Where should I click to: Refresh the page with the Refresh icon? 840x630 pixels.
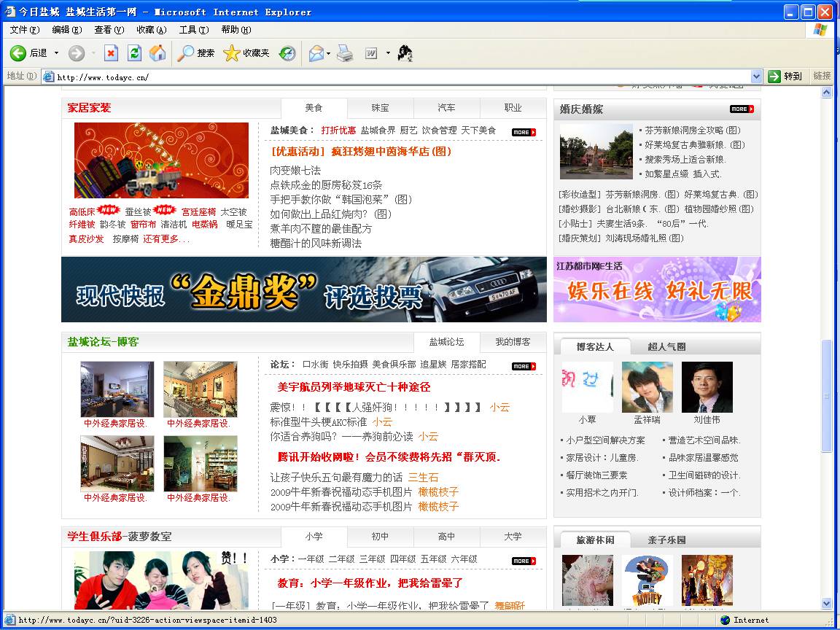[134, 53]
